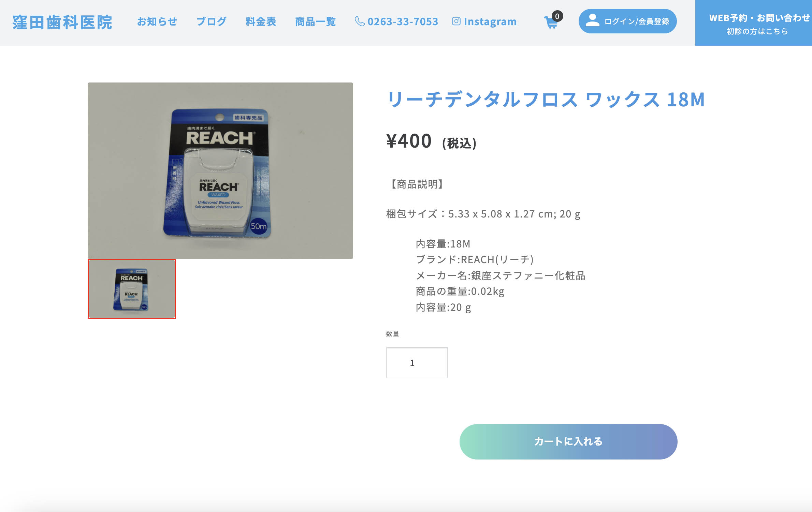The width and height of the screenshot is (812, 512).
Task: Click 梱包サイズ dimensions line
Action: tap(483, 214)
